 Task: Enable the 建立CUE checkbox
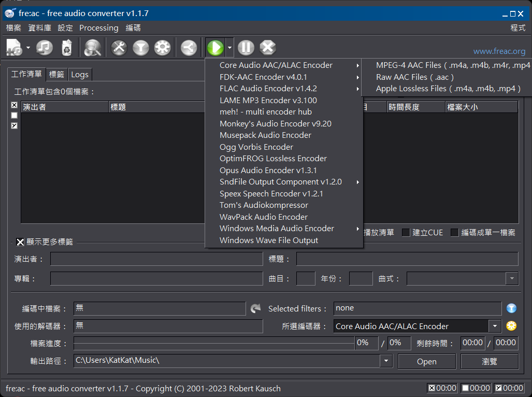point(406,233)
